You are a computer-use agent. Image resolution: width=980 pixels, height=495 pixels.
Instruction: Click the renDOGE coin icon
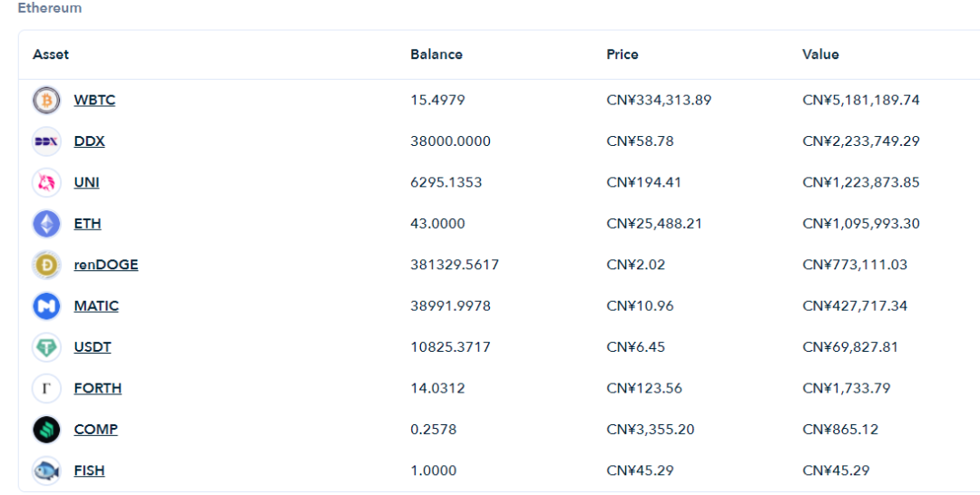pyautogui.click(x=46, y=265)
